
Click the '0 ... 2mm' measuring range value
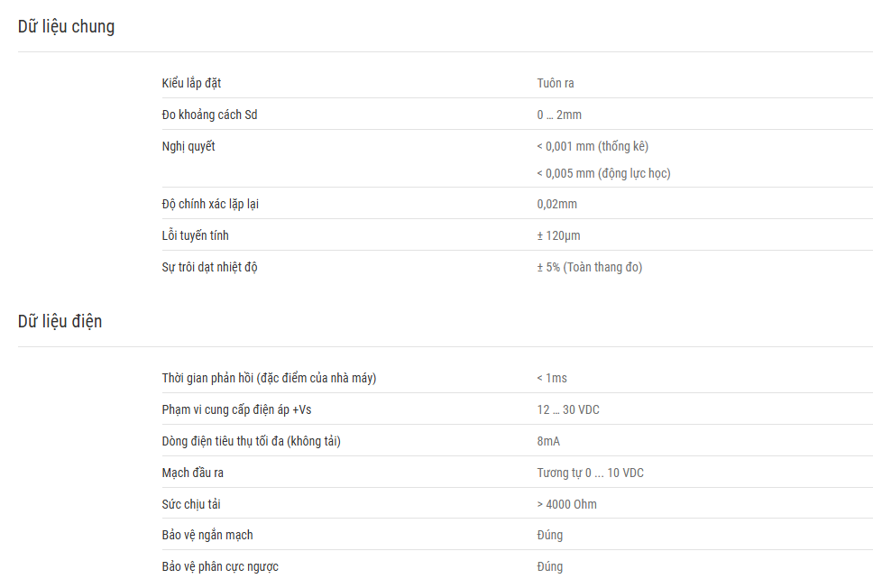559,115
